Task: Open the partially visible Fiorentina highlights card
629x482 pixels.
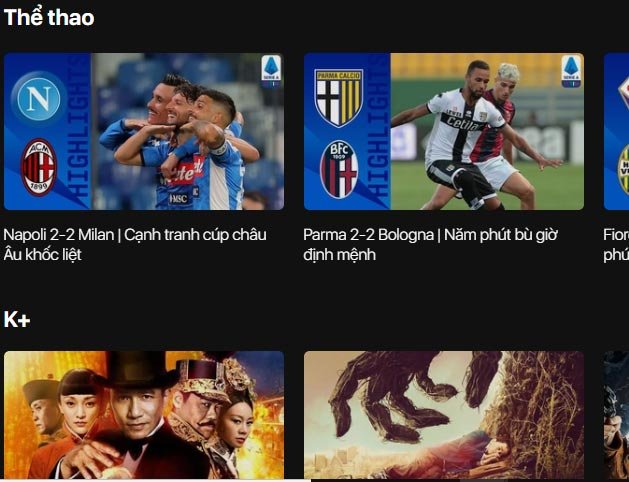Action: click(617, 132)
